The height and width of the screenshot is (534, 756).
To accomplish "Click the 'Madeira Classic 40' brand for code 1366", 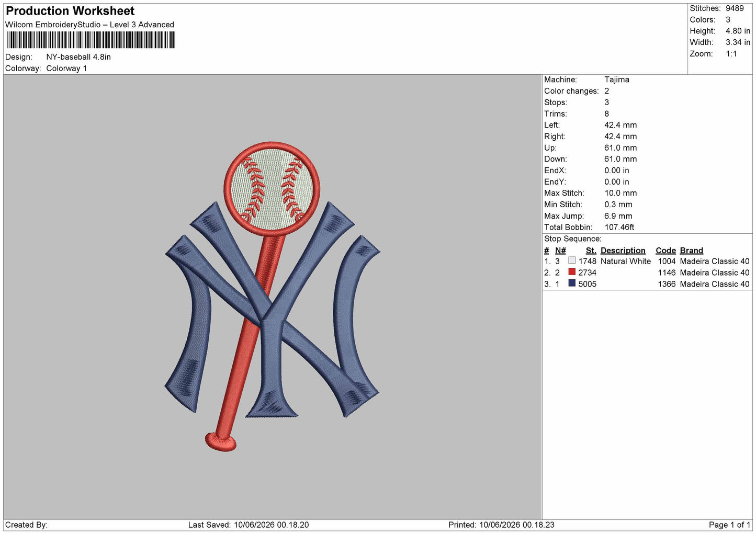I will click(715, 284).
